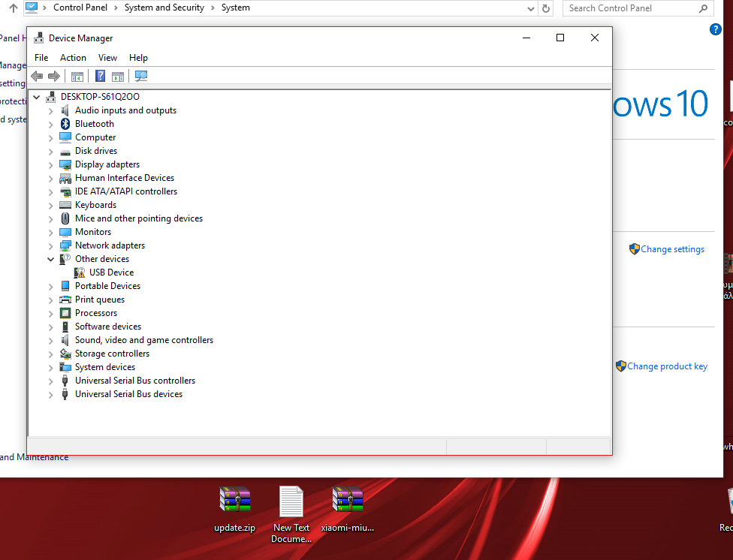Click the Search Control Panel field

pyautogui.click(x=631, y=8)
